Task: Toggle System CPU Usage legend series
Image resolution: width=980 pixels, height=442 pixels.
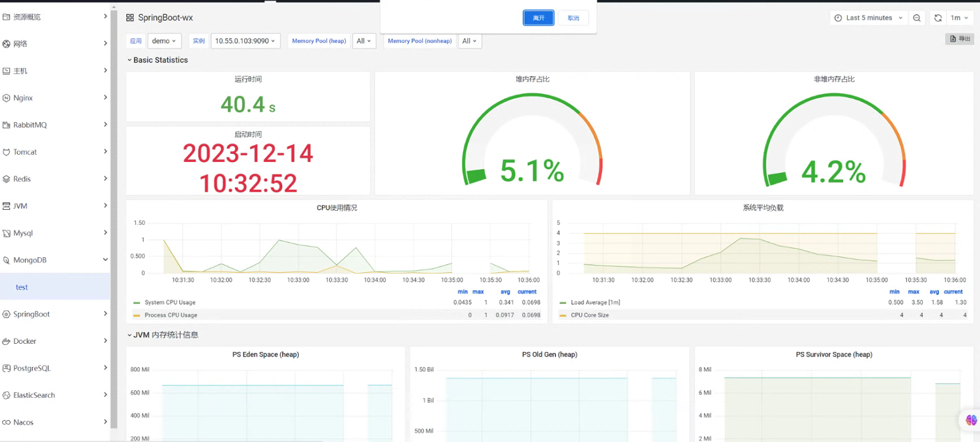Action: coord(170,303)
